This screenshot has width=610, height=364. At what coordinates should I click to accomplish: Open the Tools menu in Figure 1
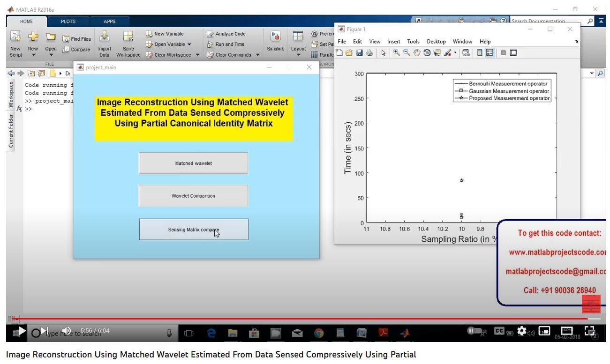point(413,42)
